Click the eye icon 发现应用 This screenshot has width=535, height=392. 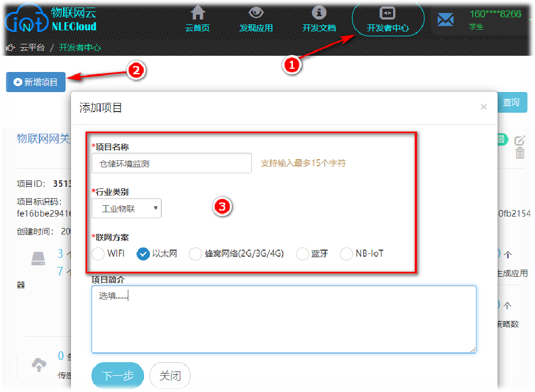click(x=256, y=19)
